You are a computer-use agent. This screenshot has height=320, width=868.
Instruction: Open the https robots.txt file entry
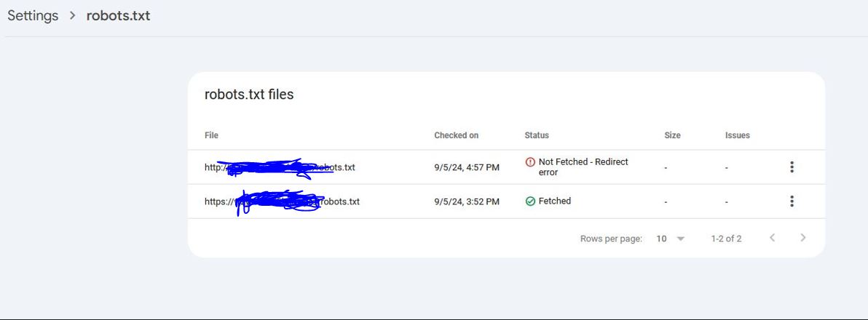[x=282, y=201]
